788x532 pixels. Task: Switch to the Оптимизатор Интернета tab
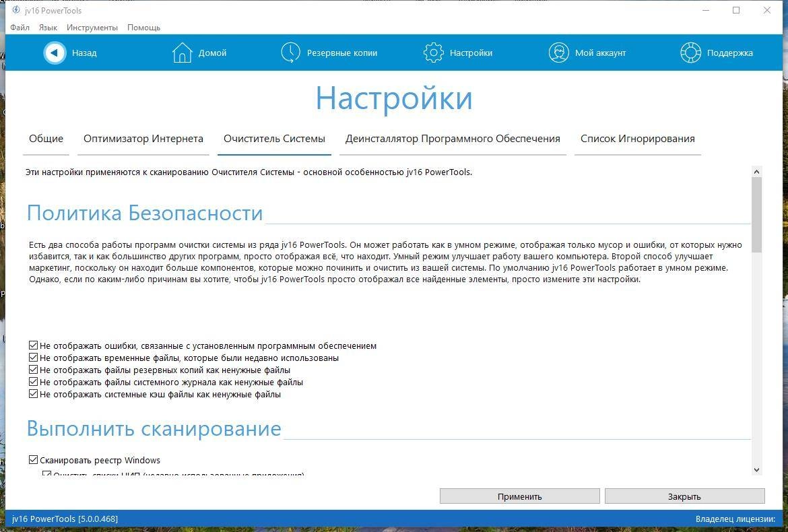143,139
